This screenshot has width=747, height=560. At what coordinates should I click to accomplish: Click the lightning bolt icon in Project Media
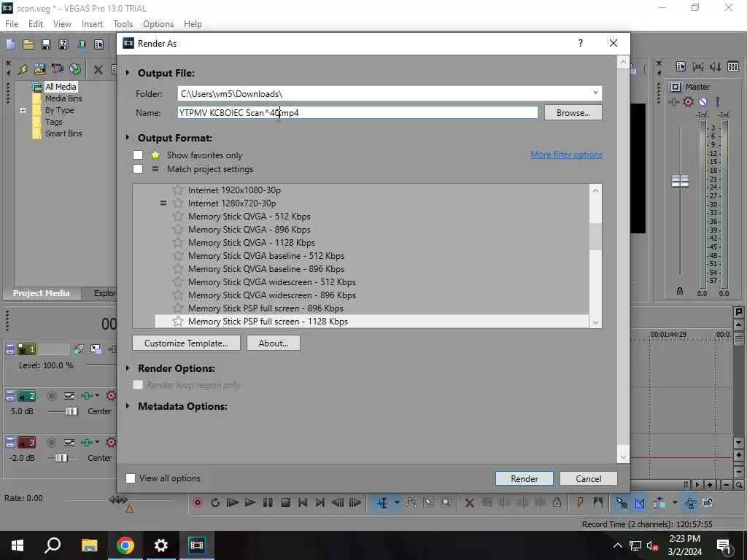[23, 69]
